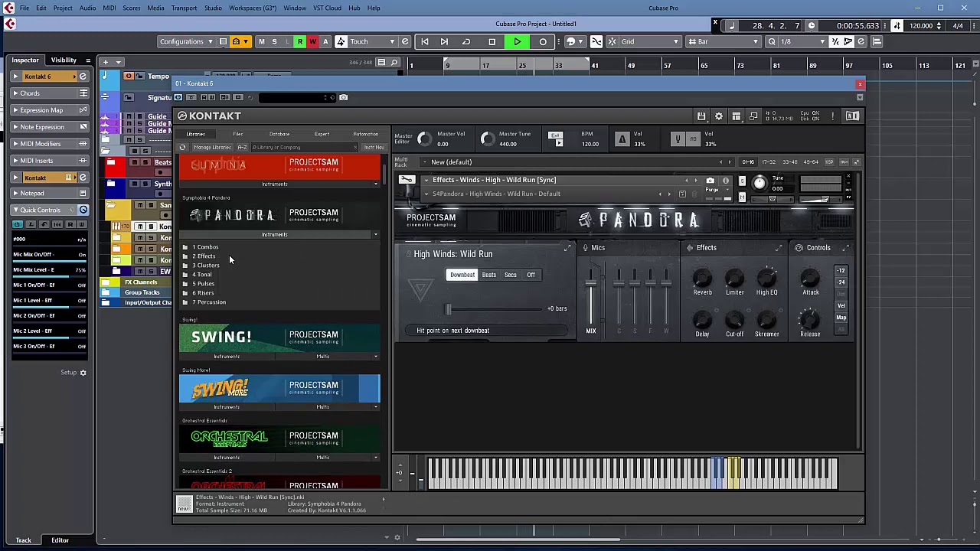Image resolution: width=980 pixels, height=551 pixels.
Task: Open the Bar grid type dropdown
Action: [x=724, y=41]
